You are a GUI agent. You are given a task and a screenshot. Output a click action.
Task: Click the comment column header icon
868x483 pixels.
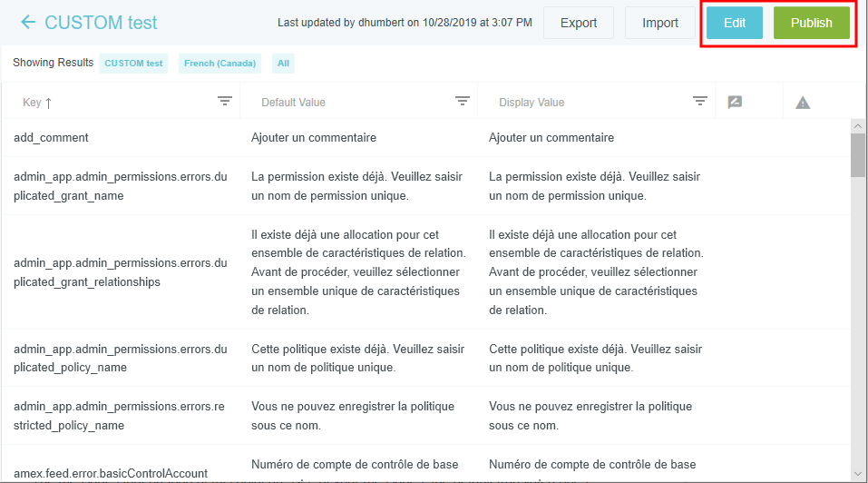pos(736,103)
